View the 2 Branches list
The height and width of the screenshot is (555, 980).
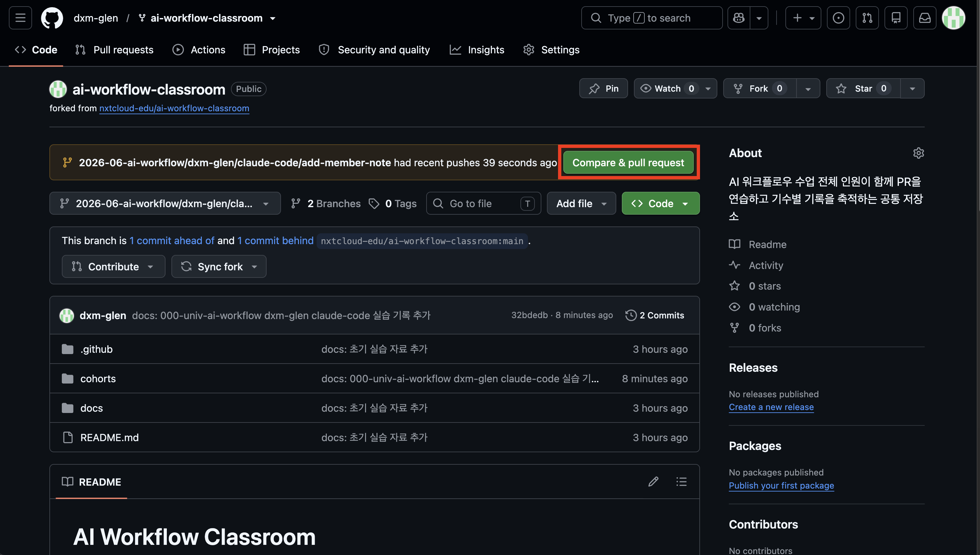point(326,204)
